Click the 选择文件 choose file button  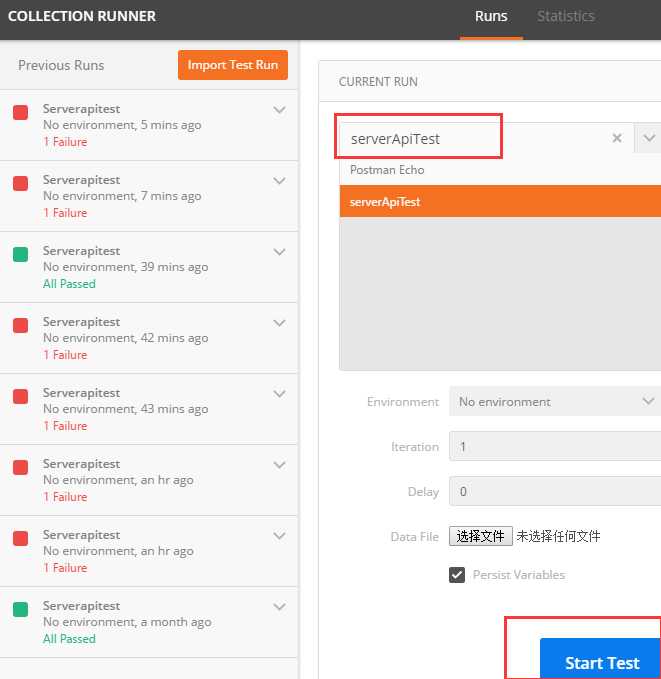pyautogui.click(x=481, y=536)
